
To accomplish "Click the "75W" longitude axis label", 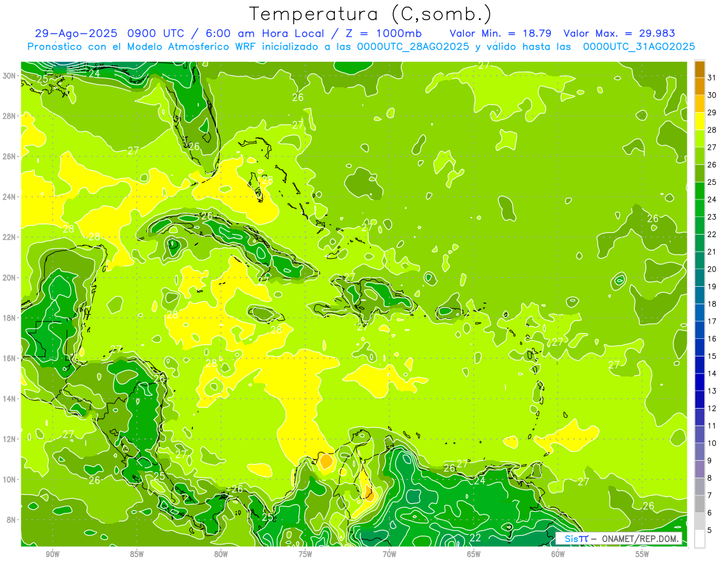I will point(305,554).
